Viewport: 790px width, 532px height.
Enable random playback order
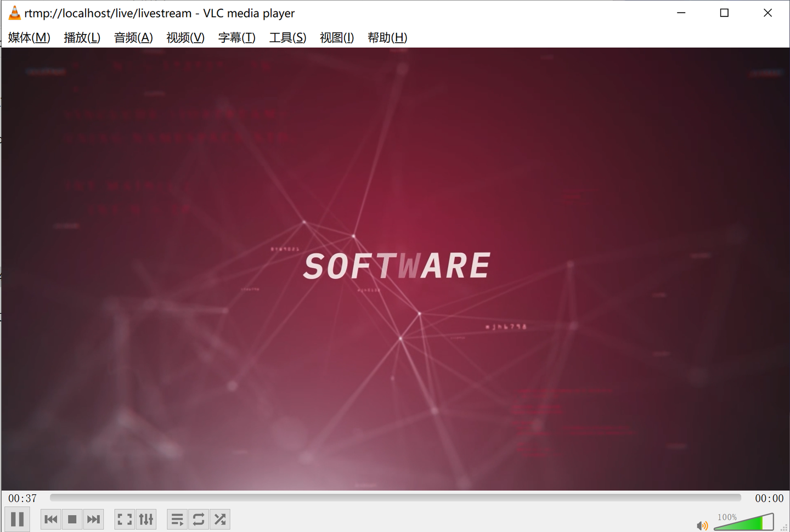pos(219,519)
